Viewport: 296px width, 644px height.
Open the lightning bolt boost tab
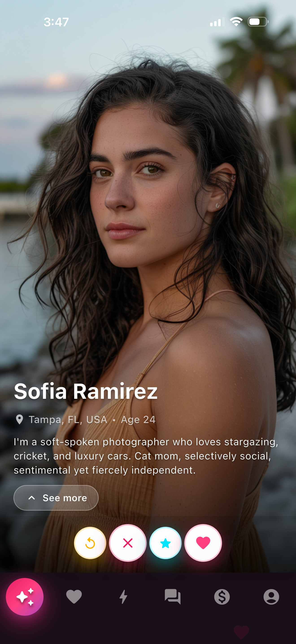click(x=123, y=597)
